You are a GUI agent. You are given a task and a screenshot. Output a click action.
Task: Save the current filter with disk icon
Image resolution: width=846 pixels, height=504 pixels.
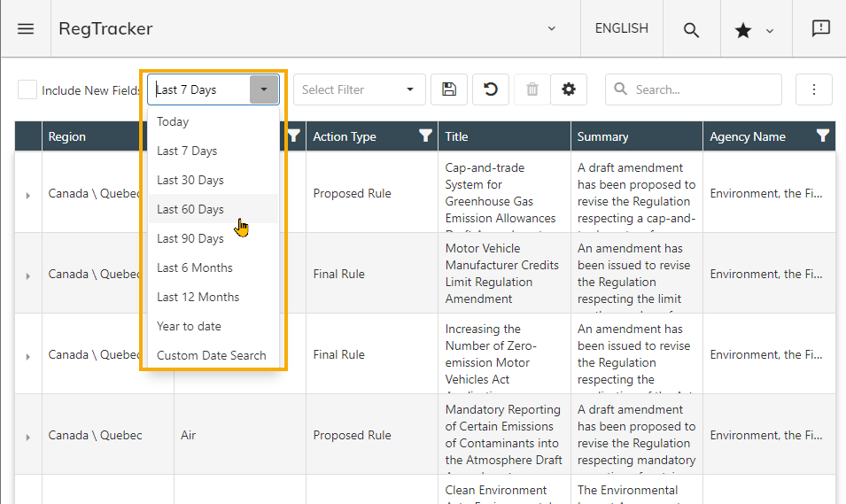449,89
